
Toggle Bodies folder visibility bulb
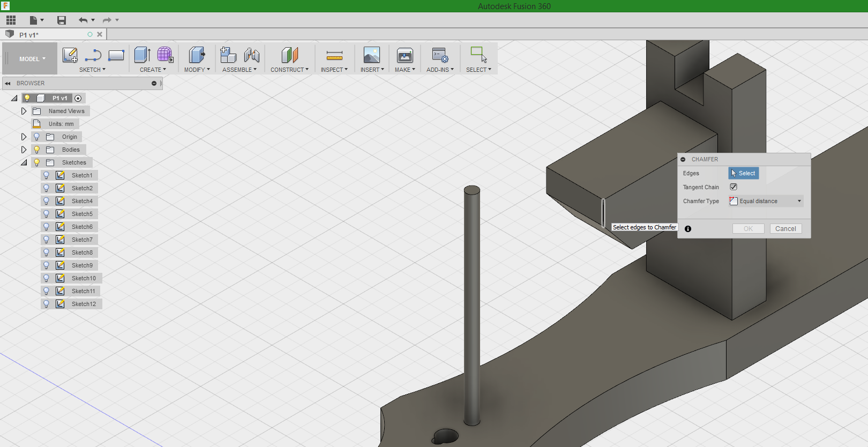pos(37,150)
